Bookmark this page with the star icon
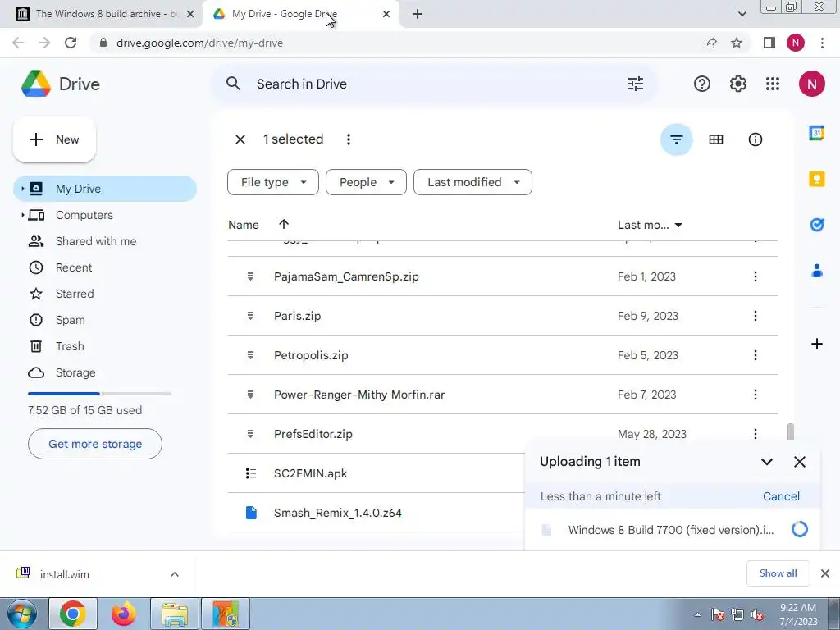The height and width of the screenshot is (630, 840). coord(737,43)
